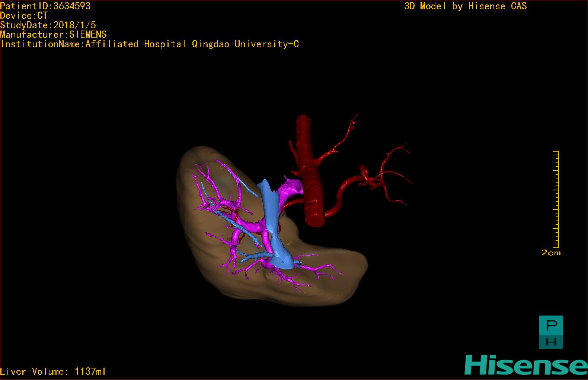The width and height of the screenshot is (588, 380).
Task: Click the H face of the orientation cube
Action: [x=551, y=341]
